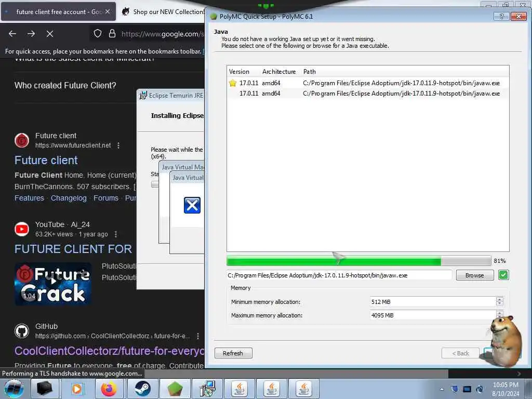Click the Future client site favicon

pyautogui.click(x=22, y=140)
